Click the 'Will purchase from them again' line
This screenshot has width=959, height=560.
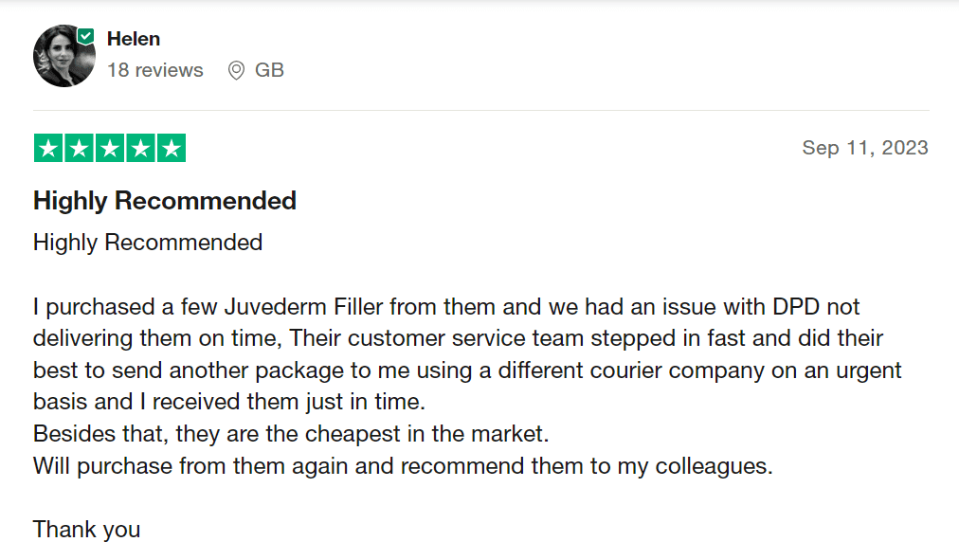tap(403, 467)
